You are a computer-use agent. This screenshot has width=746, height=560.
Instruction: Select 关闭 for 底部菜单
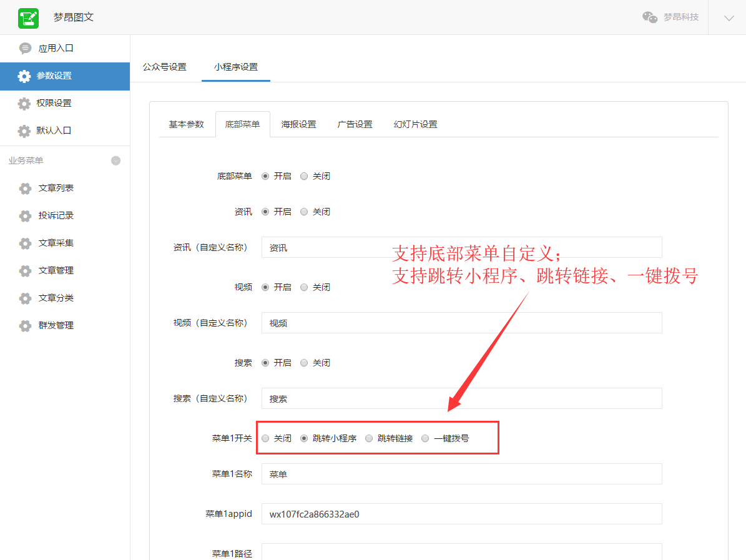304,176
